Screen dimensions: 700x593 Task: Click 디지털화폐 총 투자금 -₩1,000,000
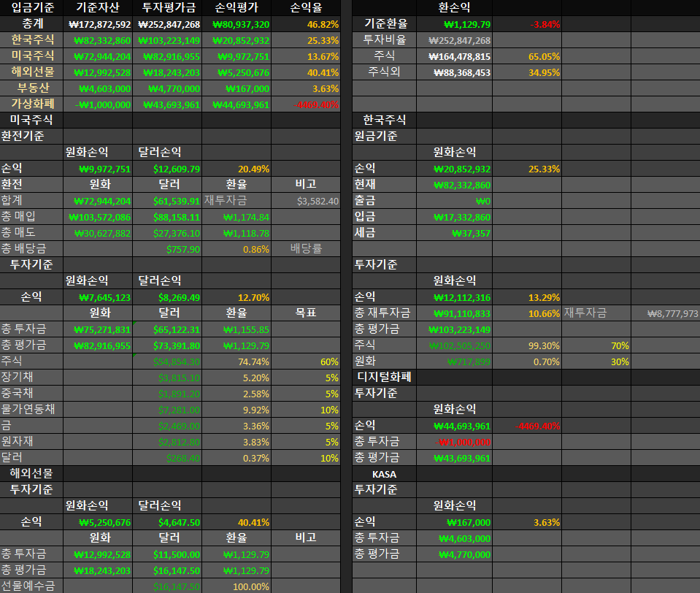pos(455,442)
